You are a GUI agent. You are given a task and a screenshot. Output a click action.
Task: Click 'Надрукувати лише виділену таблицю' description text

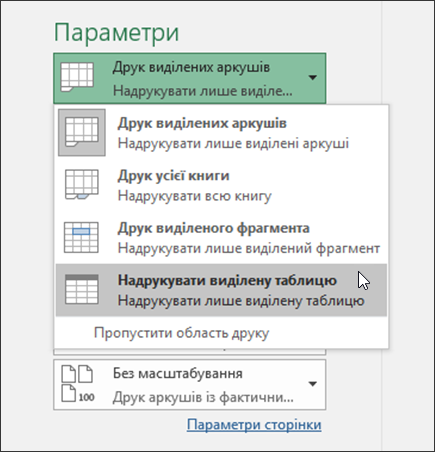241,301
